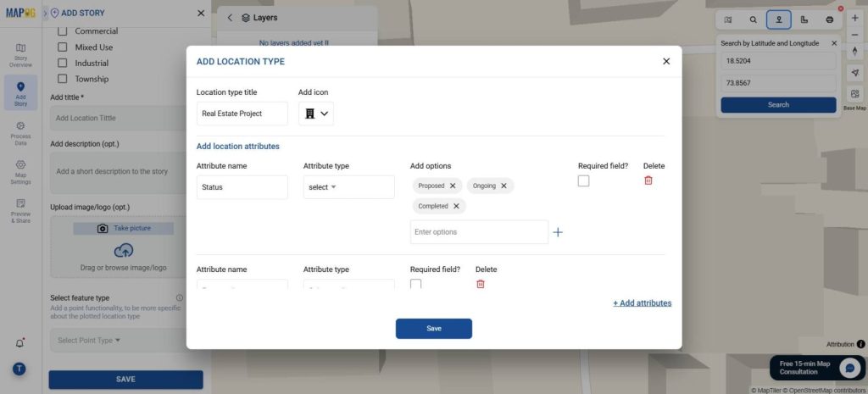Click the locate me arrow icon

tap(855, 73)
